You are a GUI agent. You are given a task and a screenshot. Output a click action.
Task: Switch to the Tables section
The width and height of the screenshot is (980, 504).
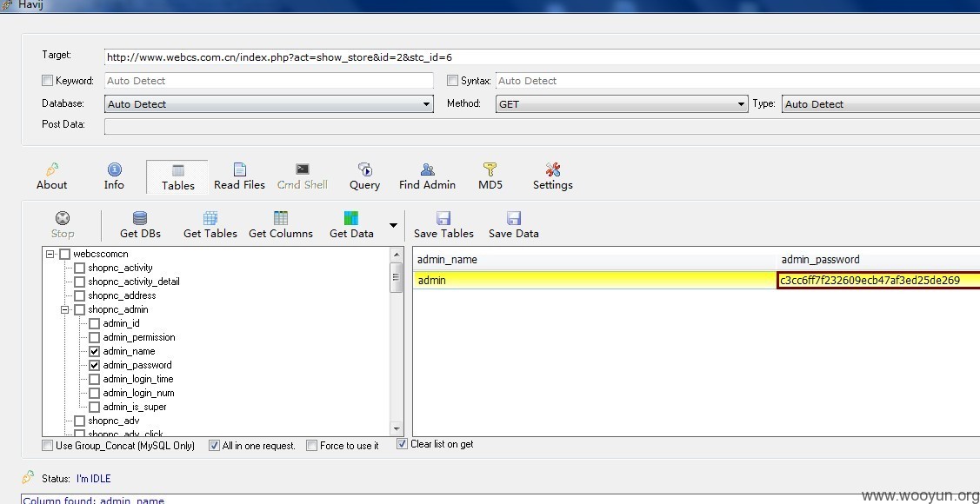[177, 176]
